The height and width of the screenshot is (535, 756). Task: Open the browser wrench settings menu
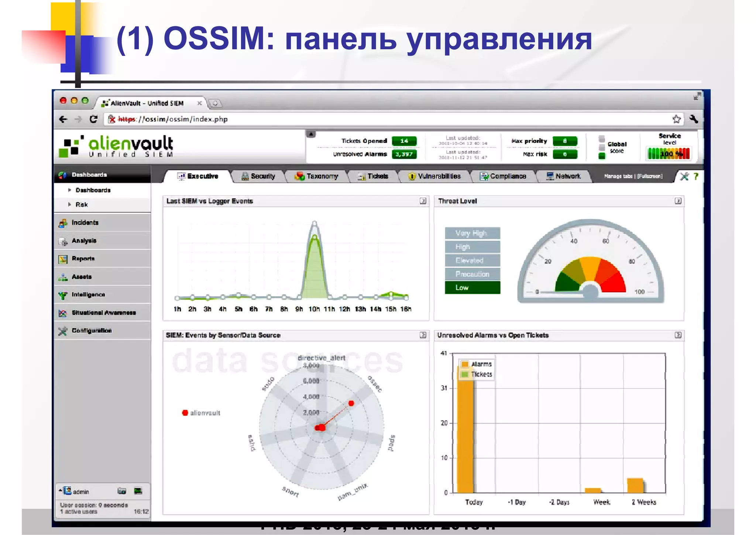point(693,119)
